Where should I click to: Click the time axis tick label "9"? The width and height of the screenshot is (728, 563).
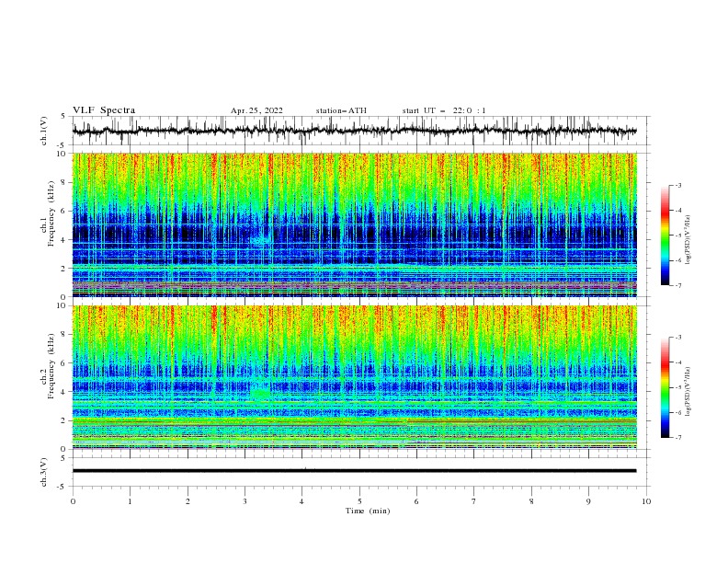click(588, 501)
